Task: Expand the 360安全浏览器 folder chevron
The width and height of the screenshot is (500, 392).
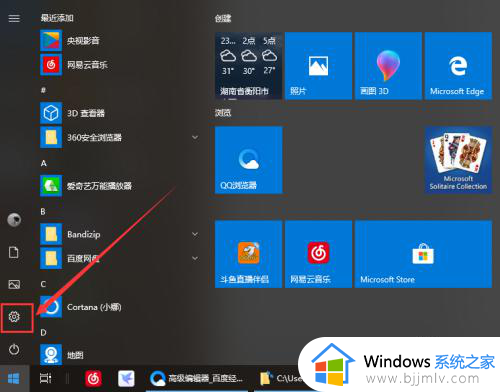Action: click(195, 137)
